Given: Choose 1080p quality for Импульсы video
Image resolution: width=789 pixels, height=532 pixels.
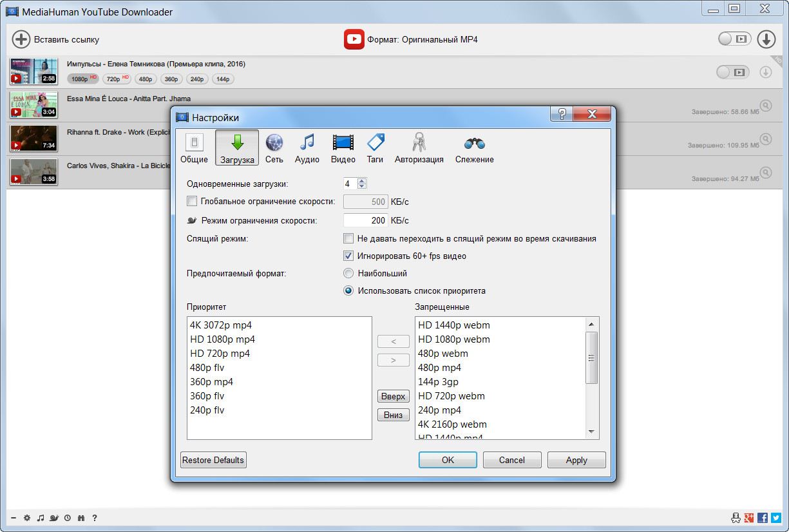Looking at the screenshot, I should click(83, 79).
